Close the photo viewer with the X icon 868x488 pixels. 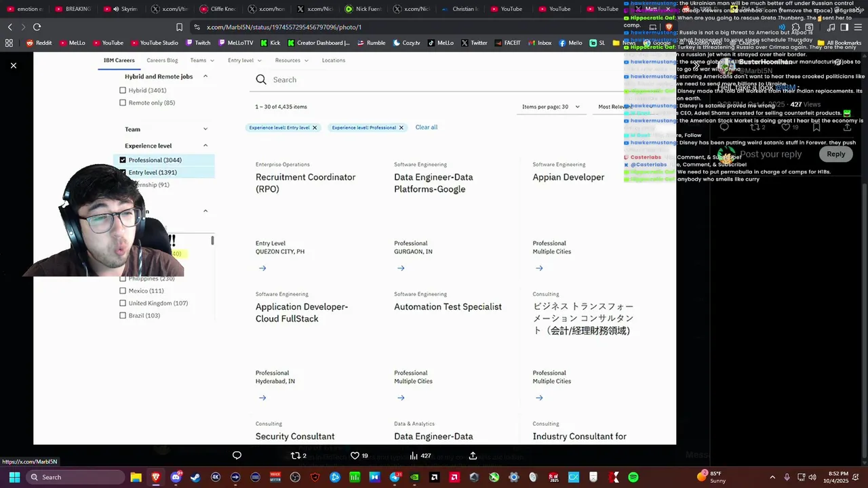pos(13,66)
